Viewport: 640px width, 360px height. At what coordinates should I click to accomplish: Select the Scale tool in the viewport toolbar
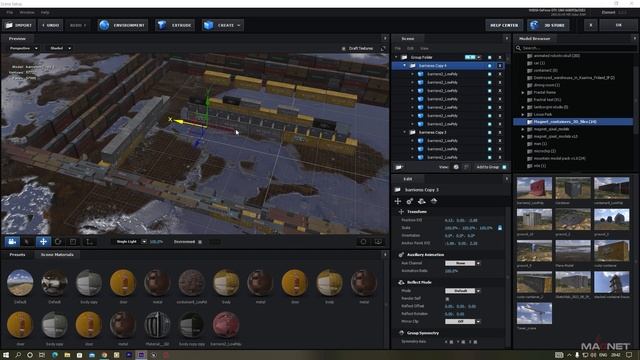click(73, 242)
